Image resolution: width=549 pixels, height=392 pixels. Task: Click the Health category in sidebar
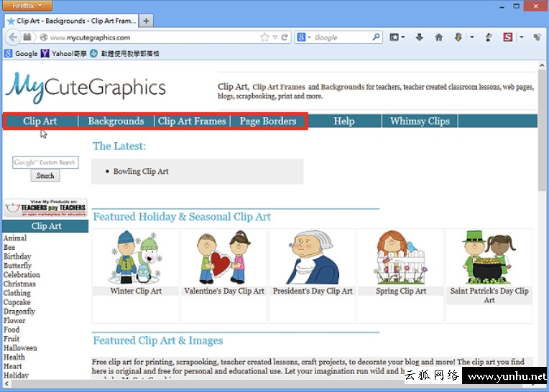click(14, 357)
